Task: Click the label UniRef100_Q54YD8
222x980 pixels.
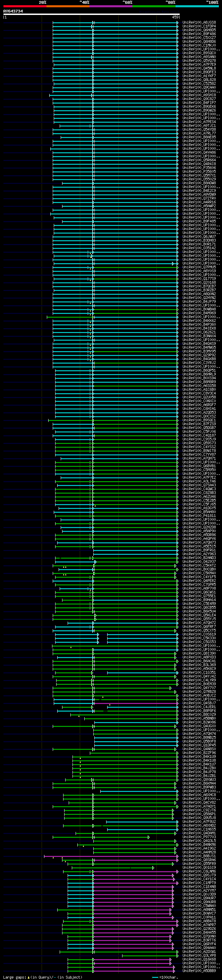Action: pyautogui.click(x=199, y=129)
